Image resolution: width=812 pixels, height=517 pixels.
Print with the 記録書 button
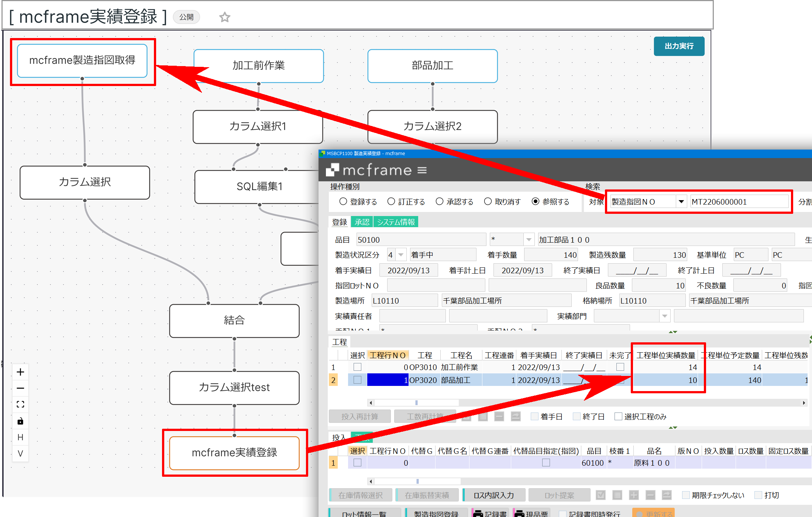coord(490,513)
